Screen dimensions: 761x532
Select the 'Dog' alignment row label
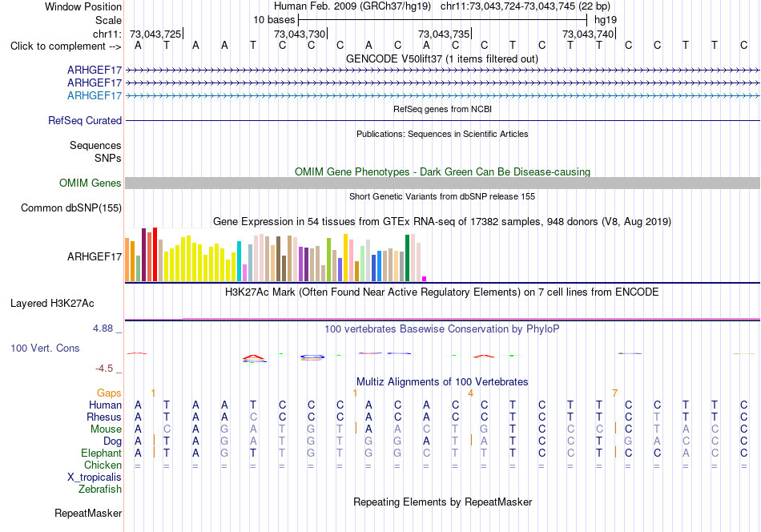click(x=112, y=441)
